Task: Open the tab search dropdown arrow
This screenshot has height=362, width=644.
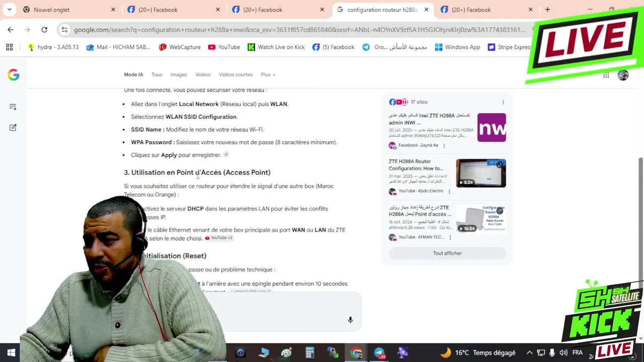Action: coord(9,10)
